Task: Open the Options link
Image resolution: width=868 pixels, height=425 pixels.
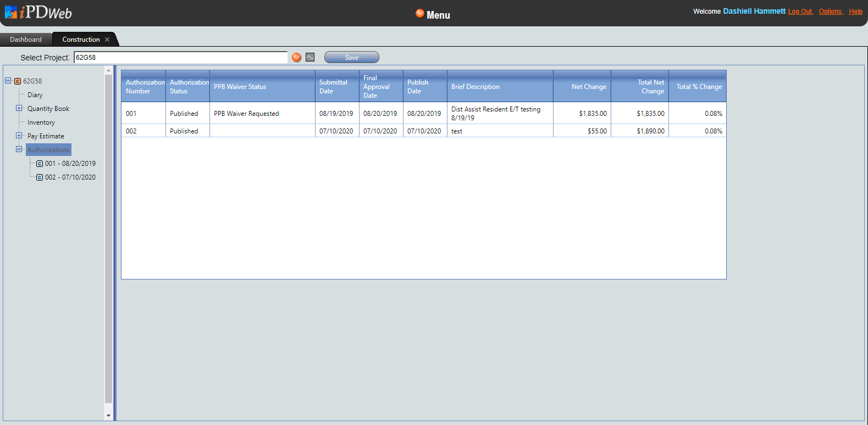Action: (x=830, y=12)
